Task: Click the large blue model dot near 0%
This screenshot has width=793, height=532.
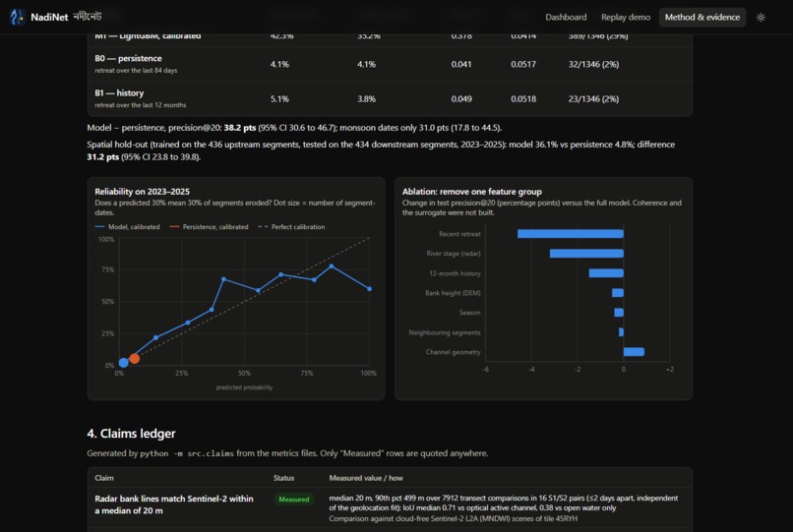Action: 123,362
